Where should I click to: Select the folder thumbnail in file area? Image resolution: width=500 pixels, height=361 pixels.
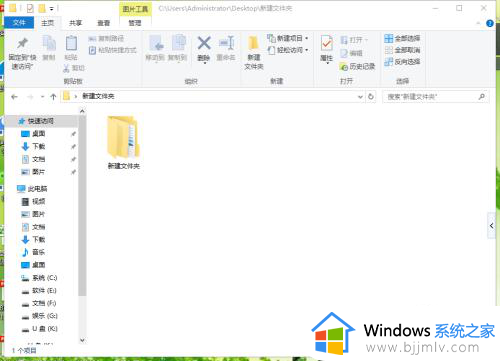(x=123, y=137)
